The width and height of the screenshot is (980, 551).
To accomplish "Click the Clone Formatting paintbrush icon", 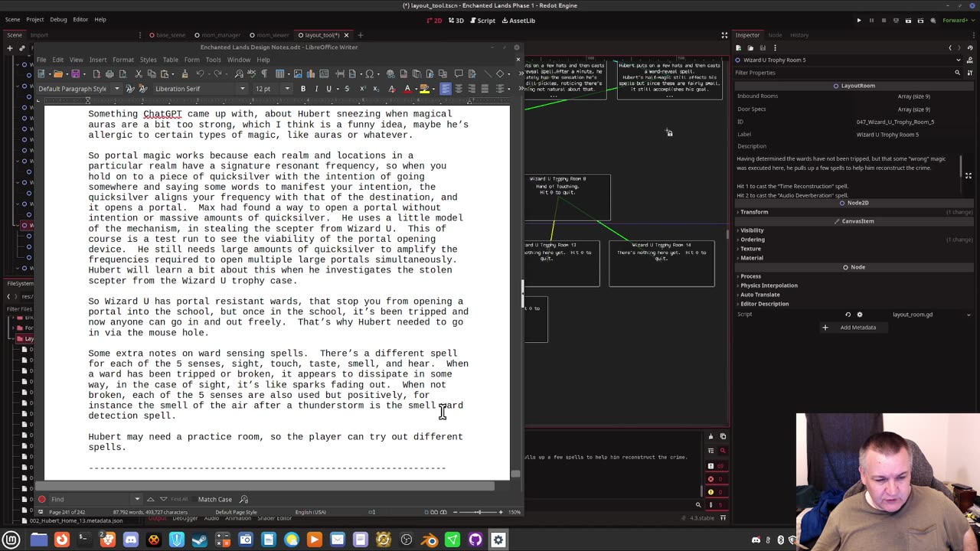I will tap(185, 73).
